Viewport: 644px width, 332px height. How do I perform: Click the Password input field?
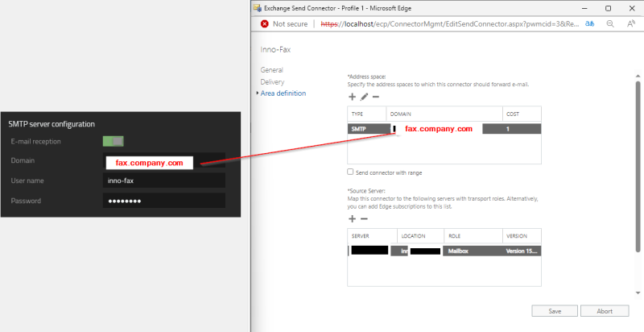click(x=163, y=201)
